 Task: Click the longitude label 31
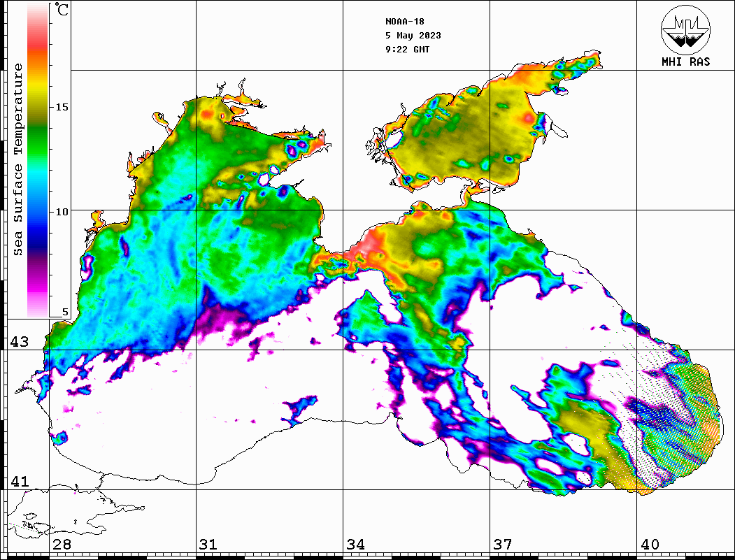click(208, 544)
